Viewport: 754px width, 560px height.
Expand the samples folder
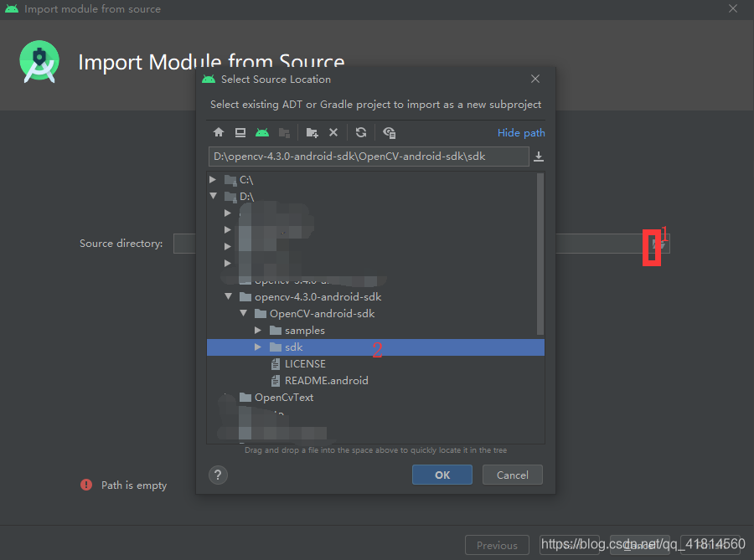tap(258, 330)
